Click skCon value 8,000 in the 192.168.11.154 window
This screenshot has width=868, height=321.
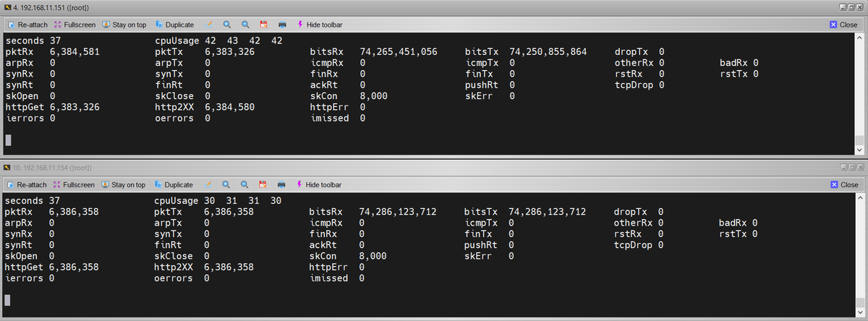pos(373,256)
